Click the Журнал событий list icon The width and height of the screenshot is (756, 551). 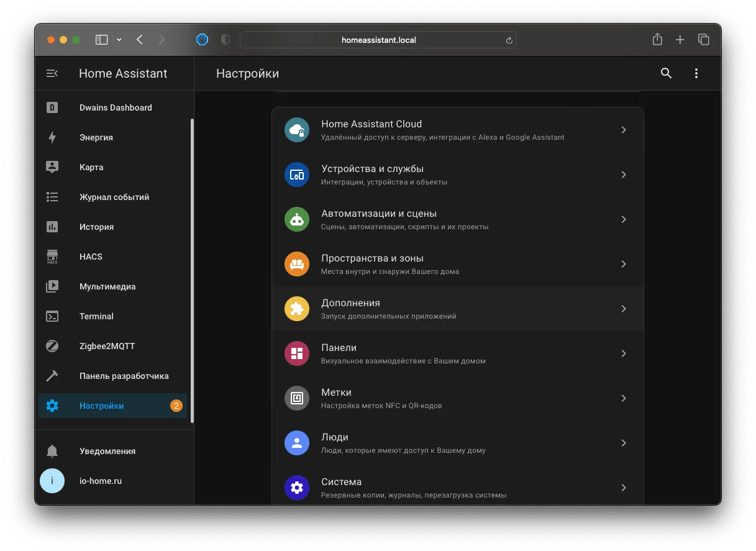click(x=52, y=197)
